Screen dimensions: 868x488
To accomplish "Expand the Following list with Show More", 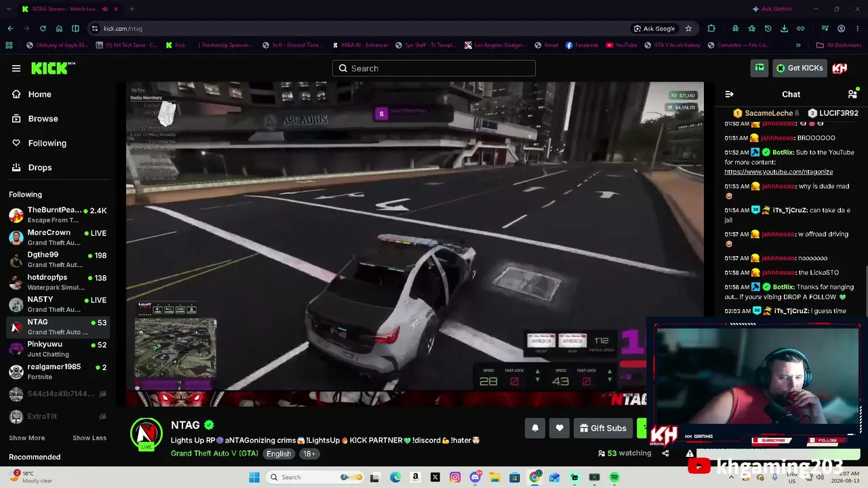I will [x=27, y=438].
